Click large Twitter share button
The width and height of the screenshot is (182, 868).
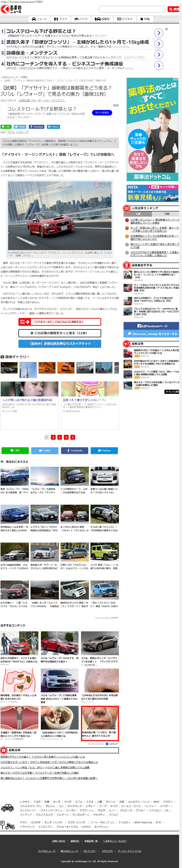point(45,451)
